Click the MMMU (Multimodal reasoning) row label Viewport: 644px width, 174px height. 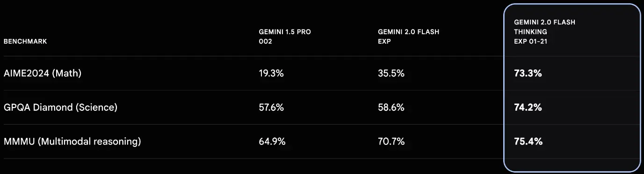[72, 141]
